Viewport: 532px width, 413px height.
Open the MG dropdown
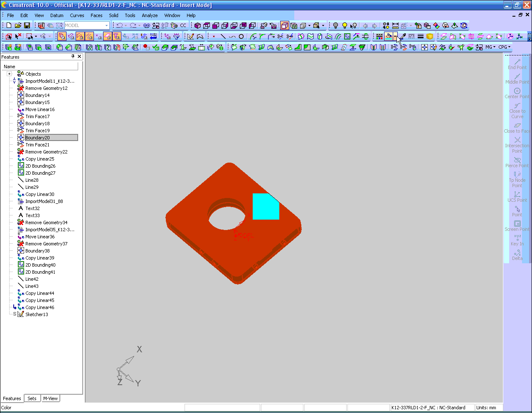click(x=490, y=47)
